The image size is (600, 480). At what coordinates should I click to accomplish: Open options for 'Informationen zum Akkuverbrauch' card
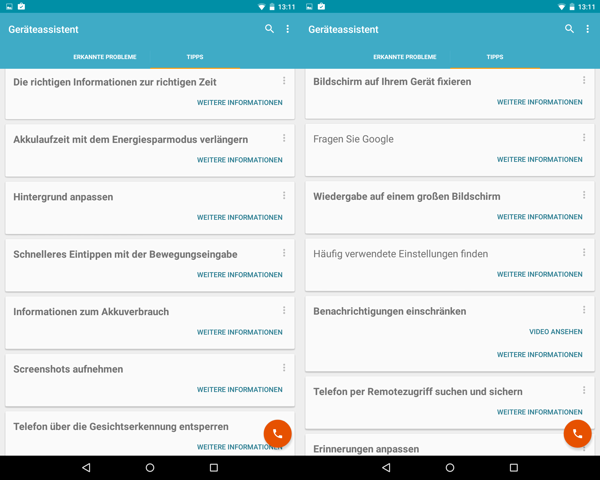pos(284,310)
